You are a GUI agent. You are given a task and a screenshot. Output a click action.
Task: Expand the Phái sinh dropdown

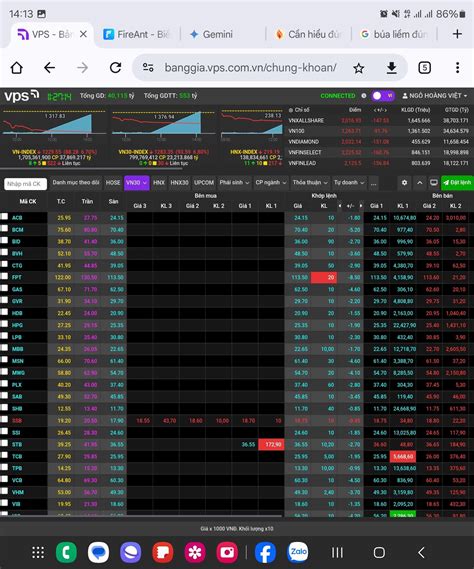[x=234, y=183]
